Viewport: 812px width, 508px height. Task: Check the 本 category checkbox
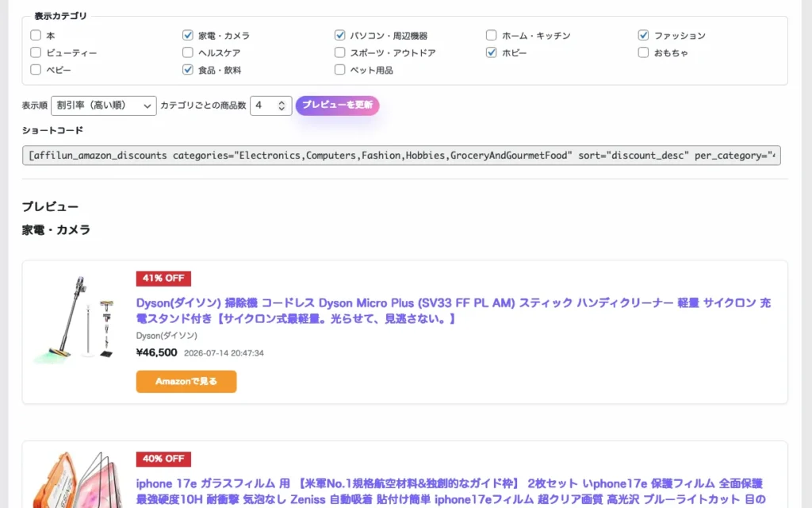(35, 35)
